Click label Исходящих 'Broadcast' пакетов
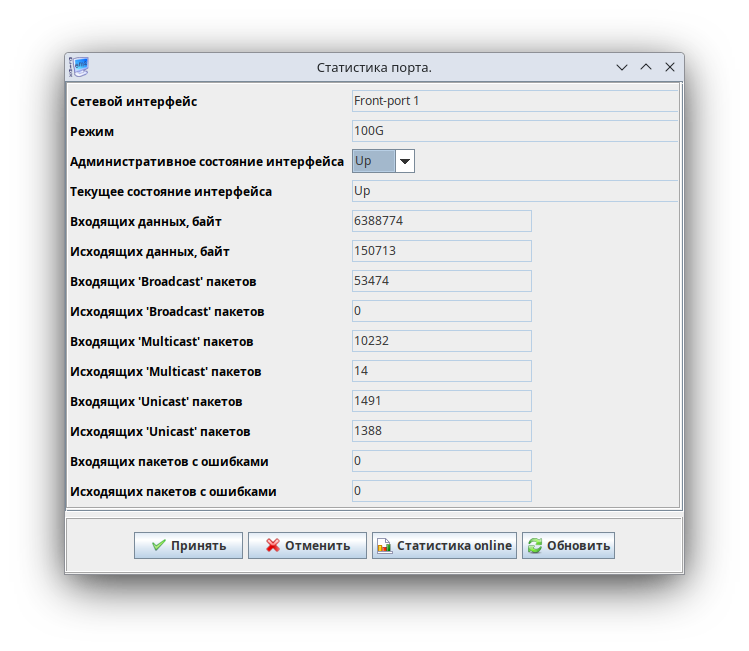The height and width of the screenshot is (651, 749). tap(167, 311)
